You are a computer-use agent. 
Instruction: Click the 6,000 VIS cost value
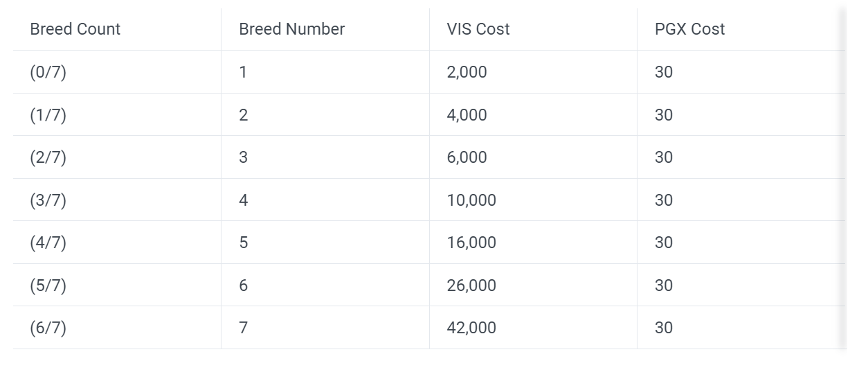[x=467, y=157]
